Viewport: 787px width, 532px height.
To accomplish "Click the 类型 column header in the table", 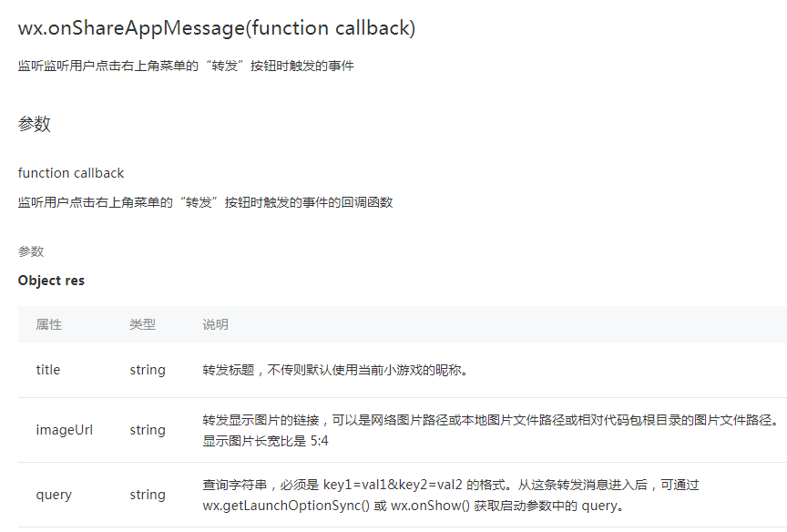I will [x=142, y=324].
